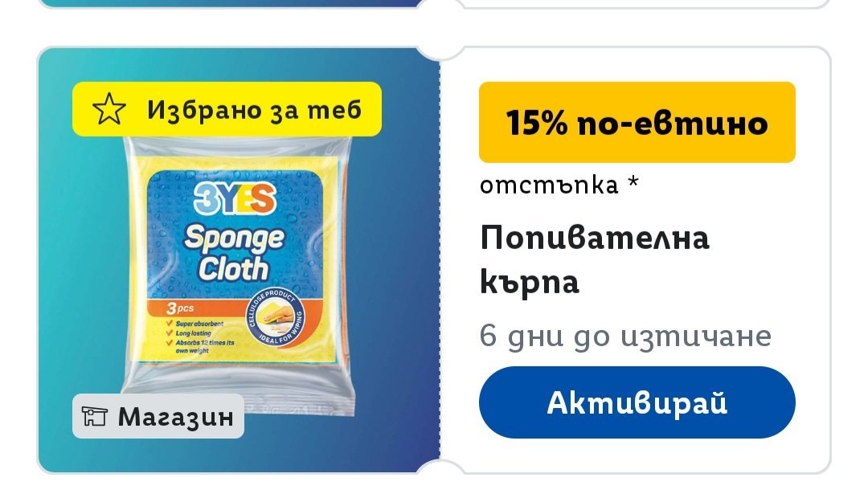Image resolution: width=868 pixels, height=502 pixels.
Task: Tap the Магазин tag
Action: pyautogui.click(x=158, y=416)
